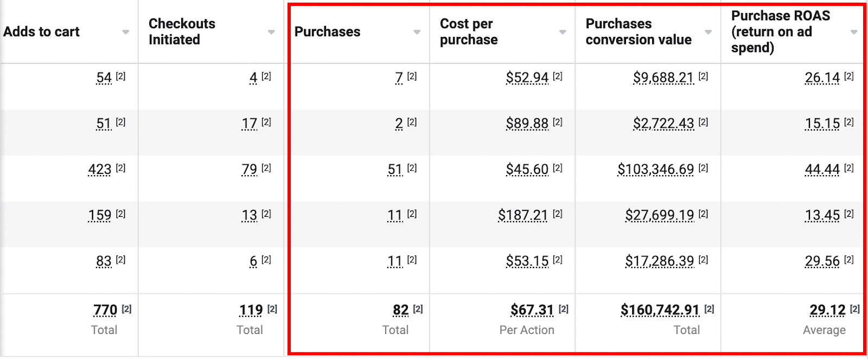Select the $45.60 cost per purchase
The height and width of the screenshot is (359, 868).
click(527, 170)
